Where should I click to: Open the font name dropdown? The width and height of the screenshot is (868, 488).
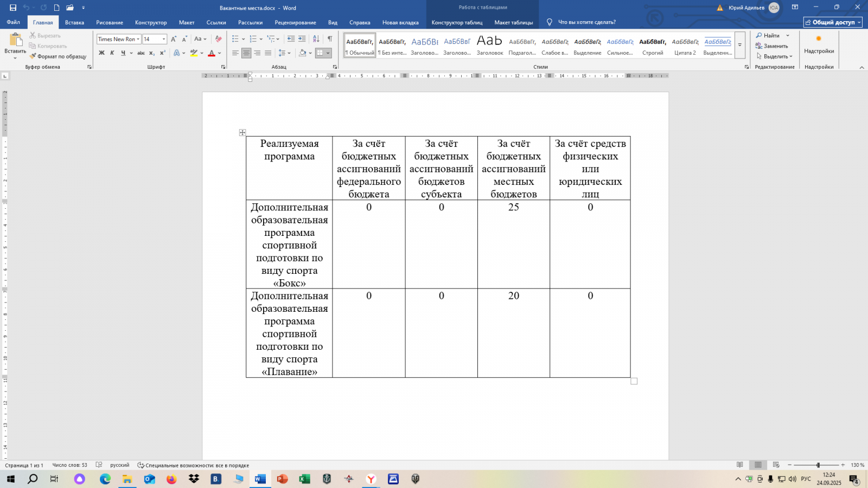138,39
